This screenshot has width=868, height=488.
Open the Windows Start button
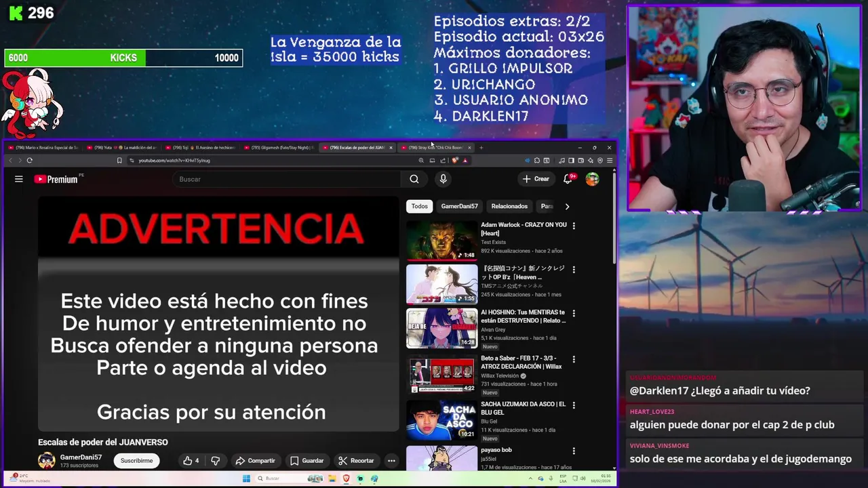coord(246,479)
